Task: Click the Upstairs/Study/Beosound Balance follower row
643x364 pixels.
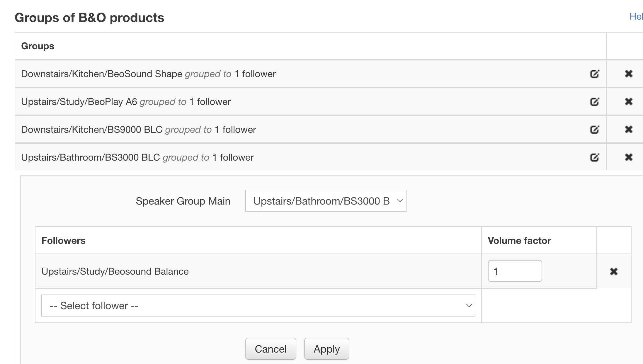Action: click(x=258, y=271)
